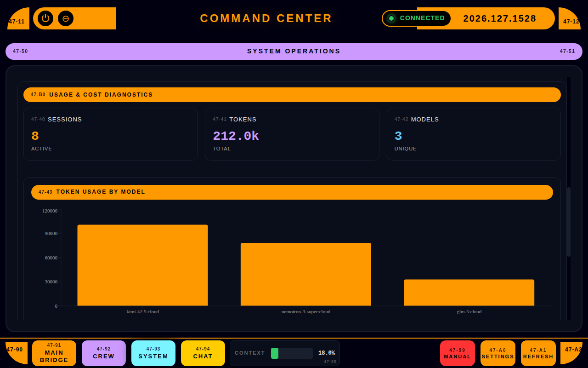The height and width of the screenshot is (368, 588).
Task: Refresh the dashboard
Action: coord(538,353)
